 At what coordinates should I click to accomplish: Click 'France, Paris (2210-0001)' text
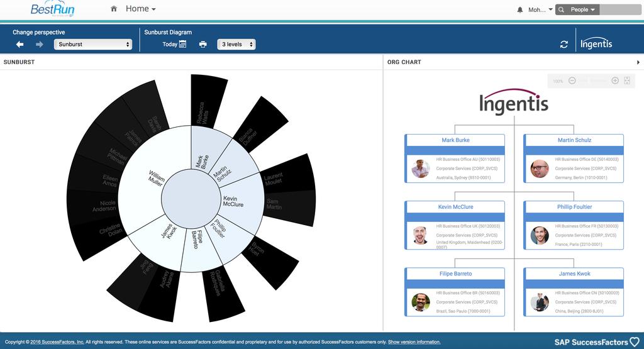click(579, 244)
